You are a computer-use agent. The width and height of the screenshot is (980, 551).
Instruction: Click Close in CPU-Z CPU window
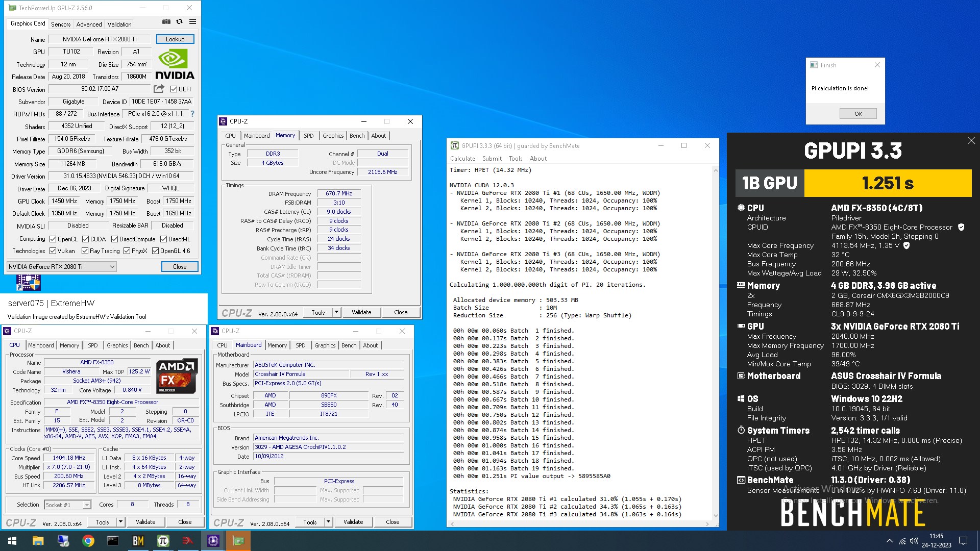tap(185, 521)
